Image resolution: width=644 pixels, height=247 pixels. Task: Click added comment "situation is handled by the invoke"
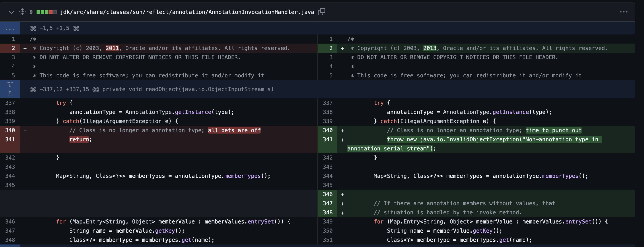(447, 213)
